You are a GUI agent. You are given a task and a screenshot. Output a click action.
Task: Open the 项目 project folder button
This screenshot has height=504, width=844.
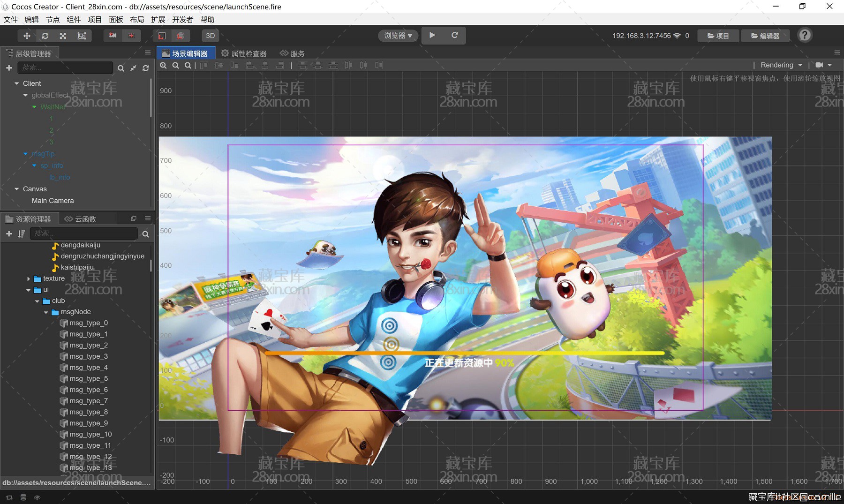pyautogui.click(x=718, y=36)
